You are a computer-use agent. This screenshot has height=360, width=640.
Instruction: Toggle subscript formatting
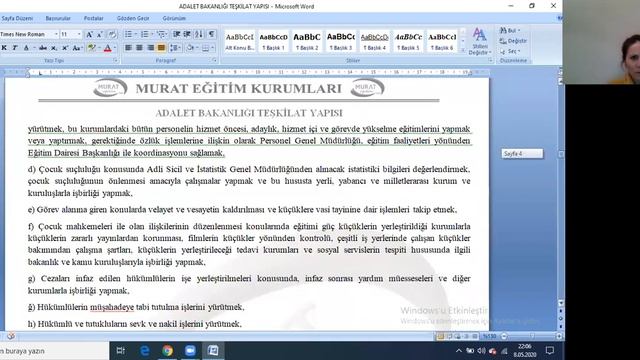pos(54,48)
